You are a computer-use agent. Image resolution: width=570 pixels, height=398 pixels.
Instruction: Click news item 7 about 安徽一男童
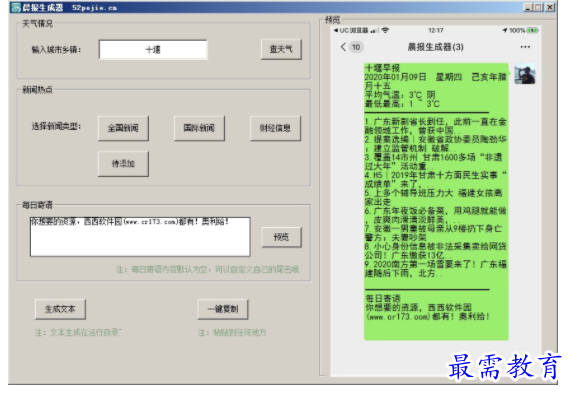434,233
